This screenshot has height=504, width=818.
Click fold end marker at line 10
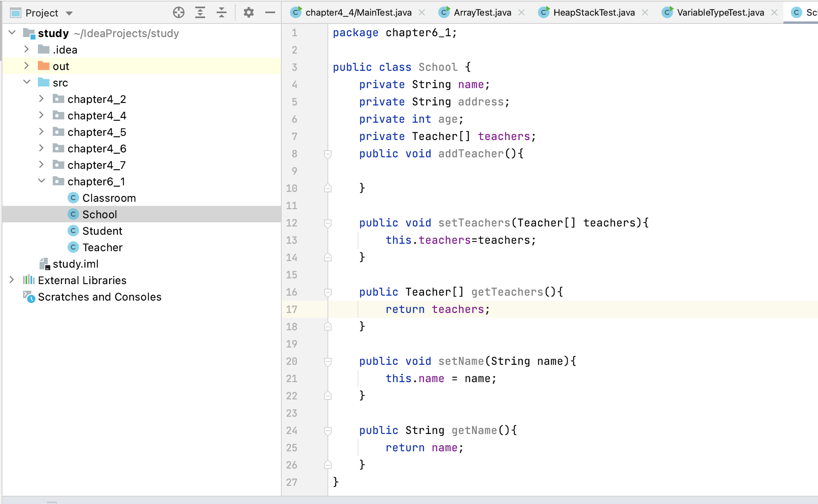(x=328, y=188)
